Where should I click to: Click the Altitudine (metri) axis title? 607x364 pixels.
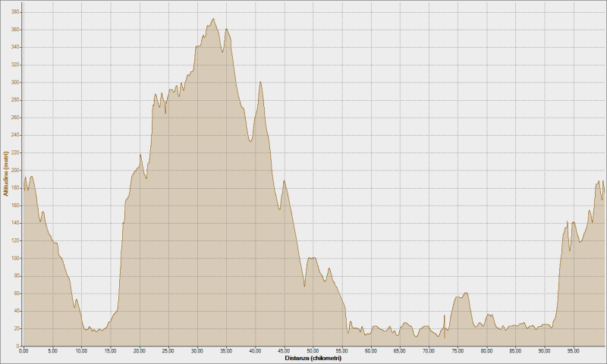click(x=5, y=174)
